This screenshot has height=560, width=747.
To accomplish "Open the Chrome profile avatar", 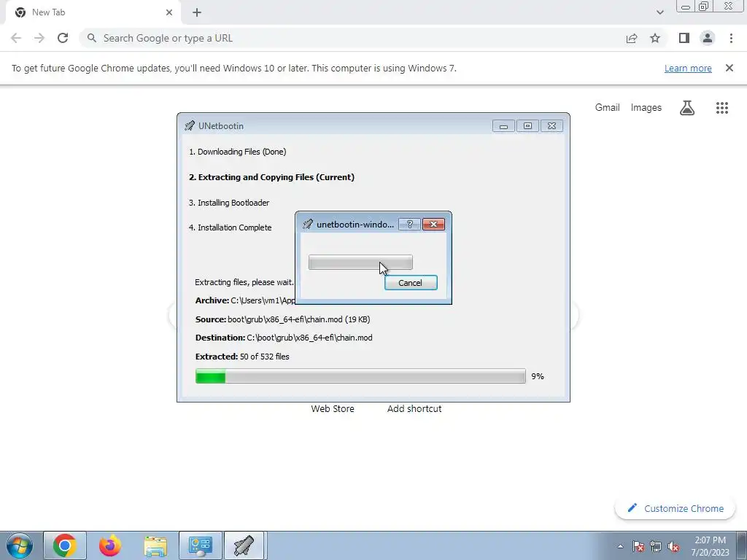I will 708,38.
